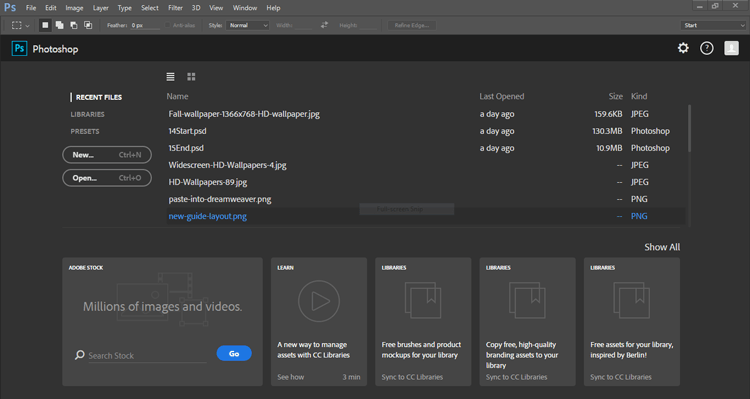Screen dimensions: 750x399
Task: Click the Open... button
Action: [107, 178]
